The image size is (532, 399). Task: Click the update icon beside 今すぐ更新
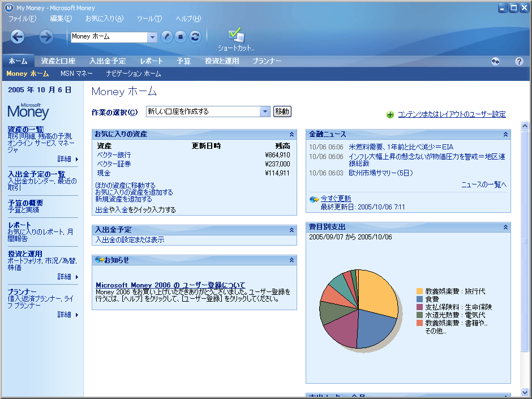pyautogui.click(x=314, y=199)
